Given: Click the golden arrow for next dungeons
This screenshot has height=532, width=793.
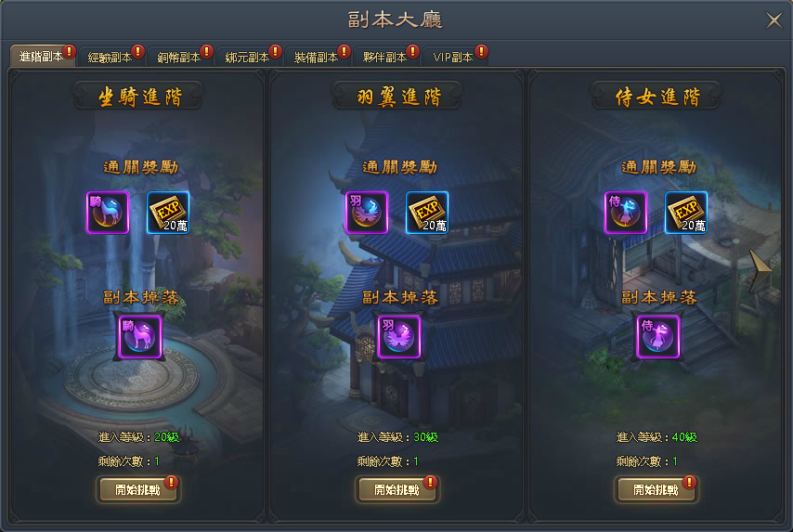Looking at the screenshot, I should (x=760, y=271).
